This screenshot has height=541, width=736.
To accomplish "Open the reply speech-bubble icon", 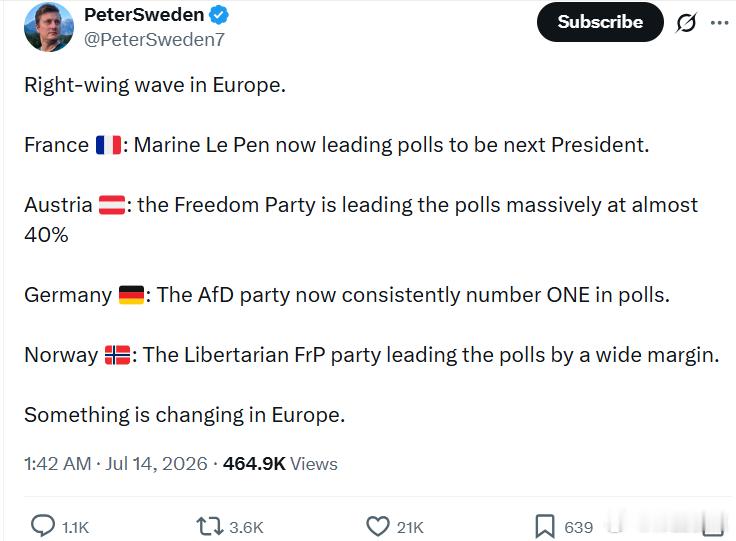I will [x=43, y=526].
